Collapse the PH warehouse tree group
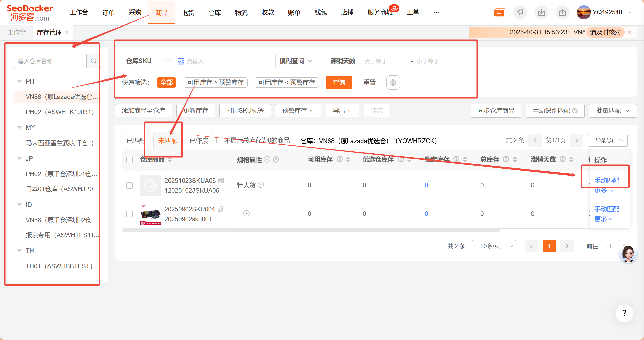Viewport: 644px width, 340px height. point(19,82)
